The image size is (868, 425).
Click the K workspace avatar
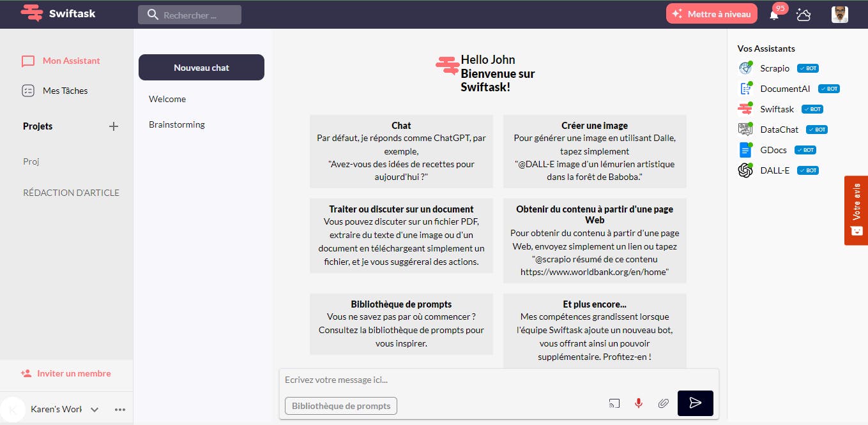13,410
